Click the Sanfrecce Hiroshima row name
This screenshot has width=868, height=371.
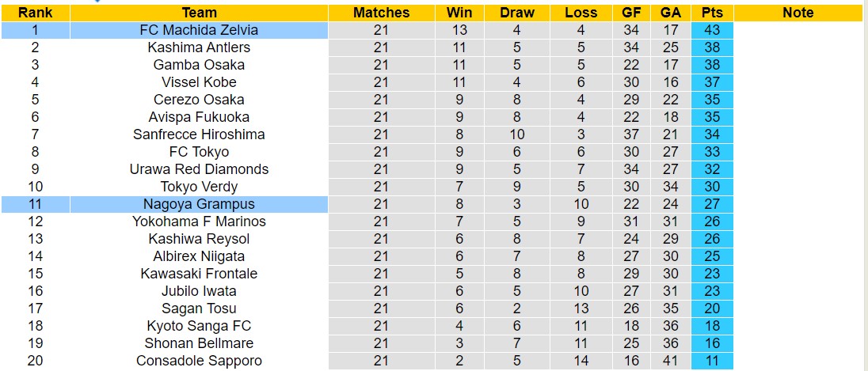coord(199,134)
